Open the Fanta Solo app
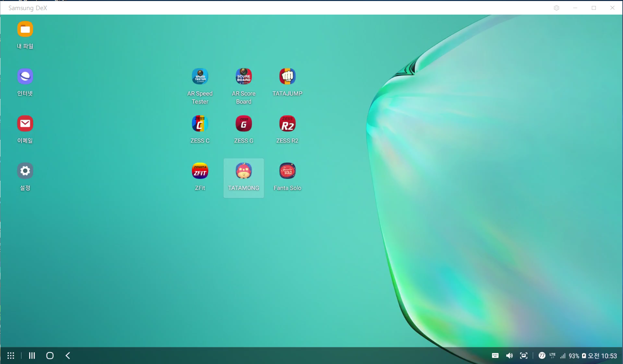This screenshot has height=364, width=623. point(287,171)
